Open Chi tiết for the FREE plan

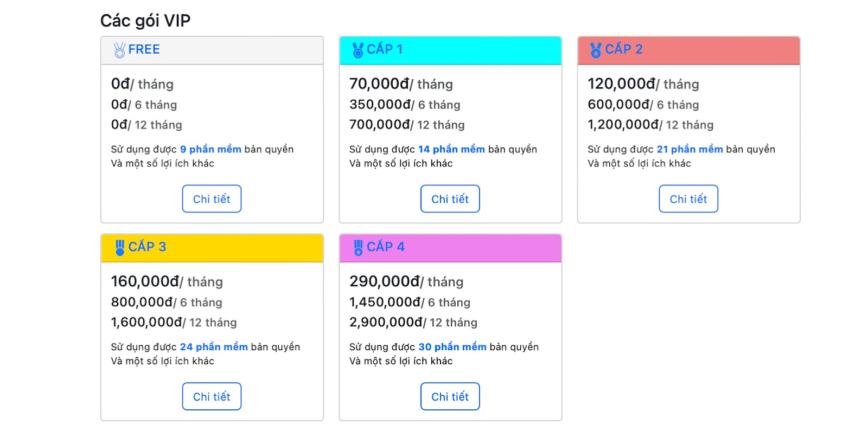pyautogui.click(x=212, y=199)
